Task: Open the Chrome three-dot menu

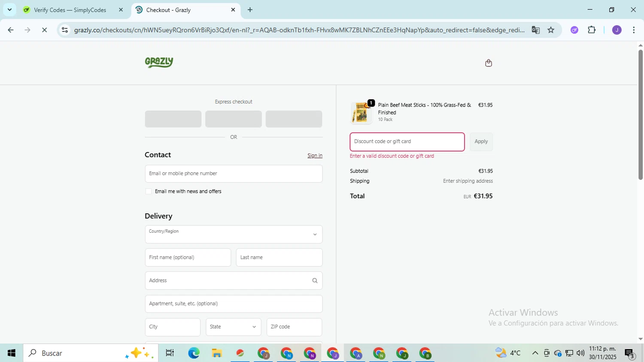Action: coord(634,30)
